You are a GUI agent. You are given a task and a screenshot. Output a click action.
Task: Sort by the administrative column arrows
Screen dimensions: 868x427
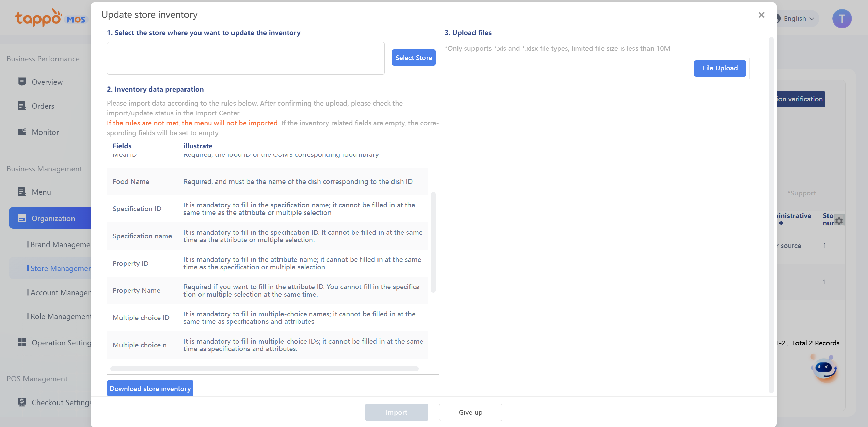pyautogui.click(x=781, y=223)
